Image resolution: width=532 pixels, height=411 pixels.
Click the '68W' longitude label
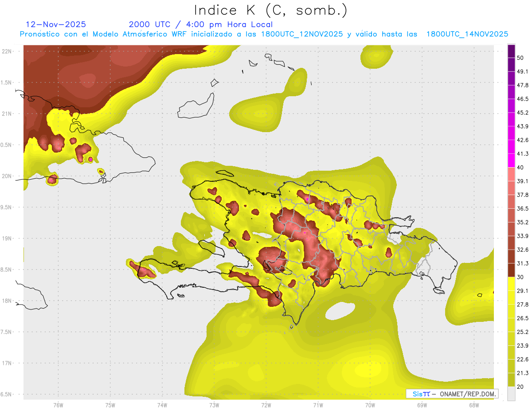(x=473, y=405)
